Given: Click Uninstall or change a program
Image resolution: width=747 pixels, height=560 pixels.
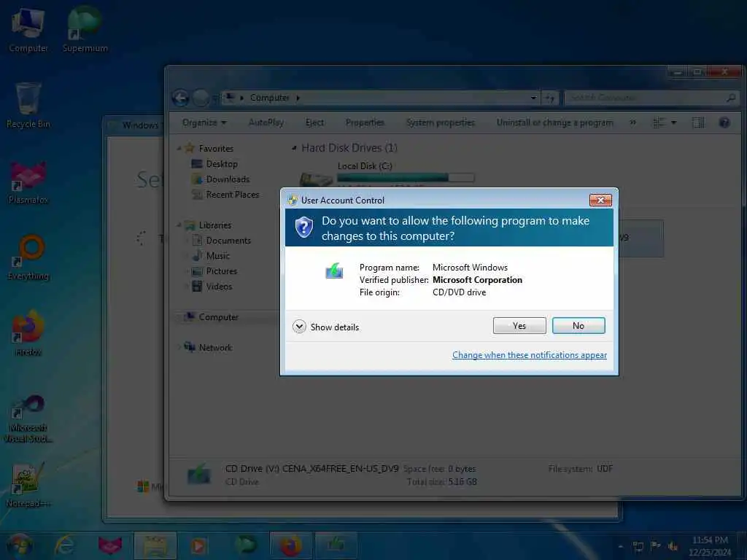Looking at the screenshot, I should pos(555,122).
